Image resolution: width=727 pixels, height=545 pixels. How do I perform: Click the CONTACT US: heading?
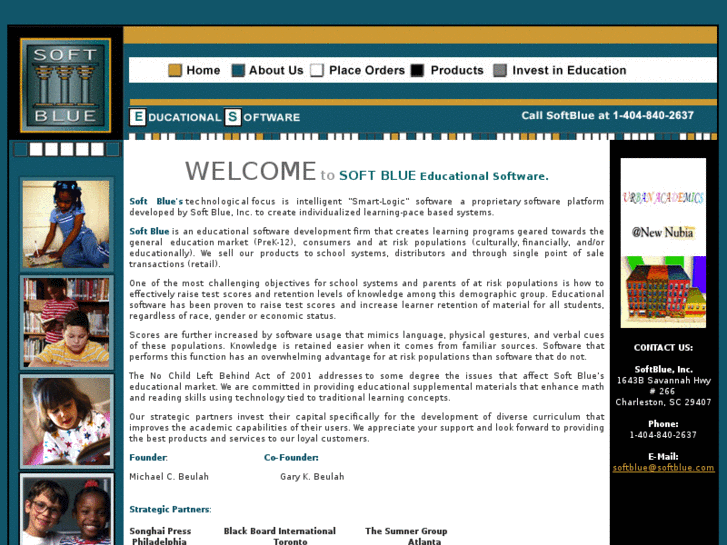(663, 348)
